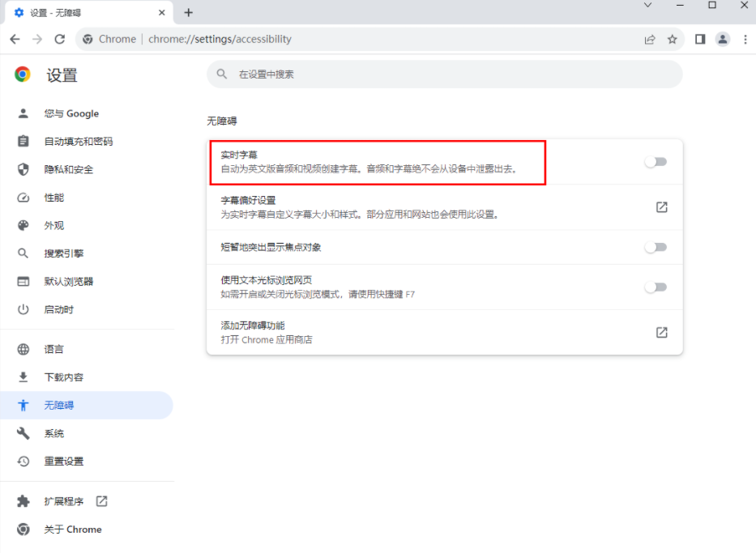Open 重置设置 section

click(87, 462)
